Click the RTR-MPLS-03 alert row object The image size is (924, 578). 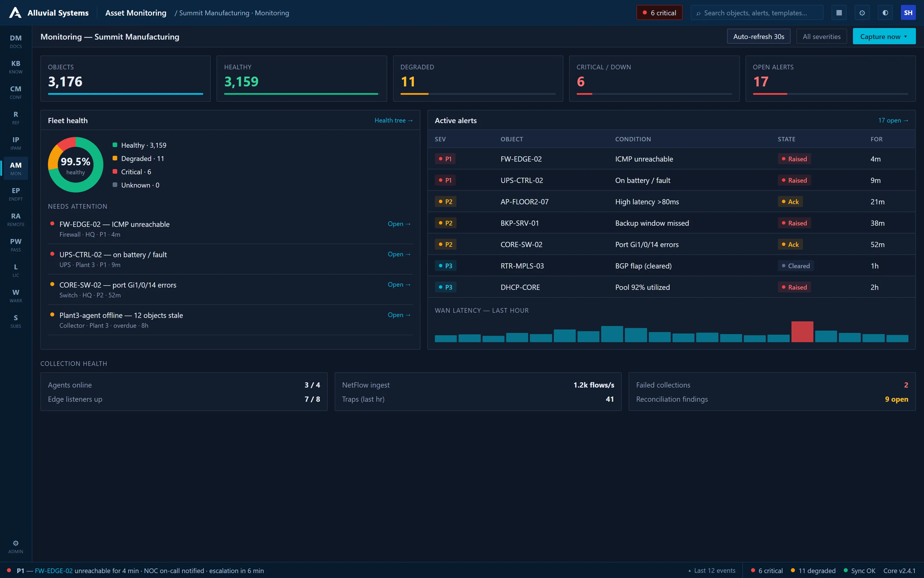[x=522, y=266]
